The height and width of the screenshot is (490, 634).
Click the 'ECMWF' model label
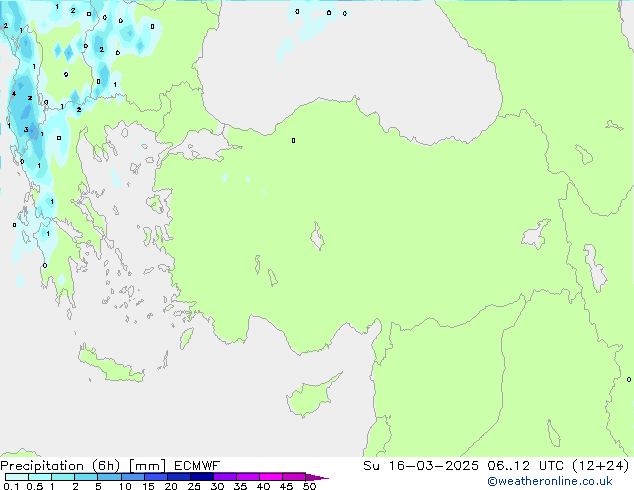(x=197, y=466)
